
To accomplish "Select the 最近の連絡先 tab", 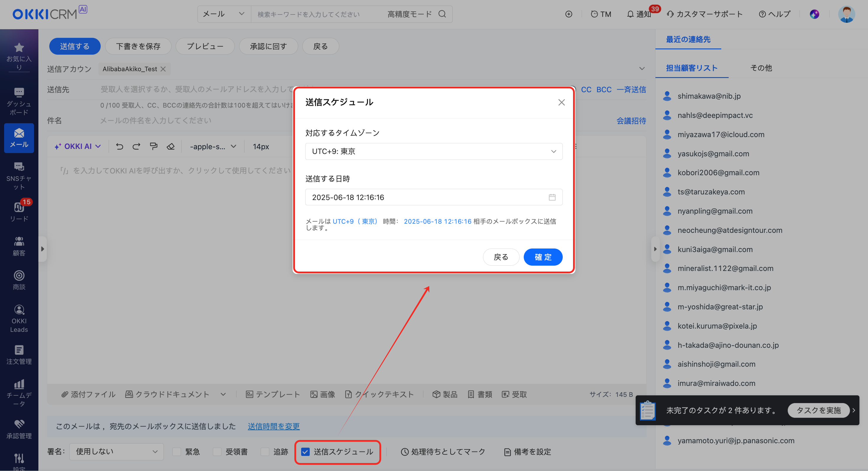I will (688, 39).
